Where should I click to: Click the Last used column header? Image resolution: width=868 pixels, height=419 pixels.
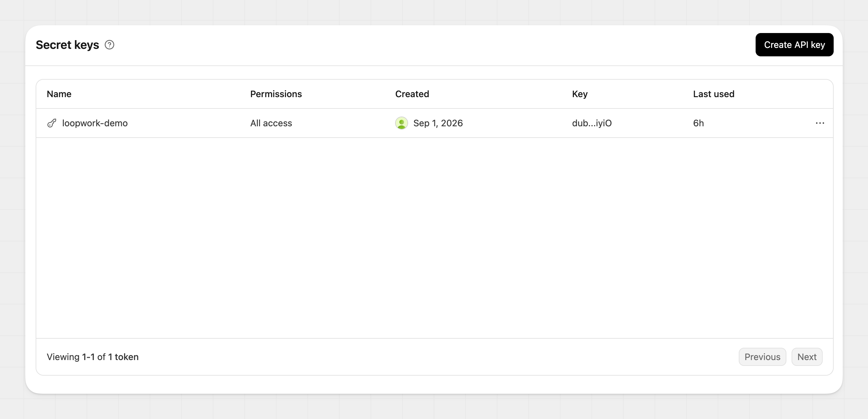click(714, 94)
